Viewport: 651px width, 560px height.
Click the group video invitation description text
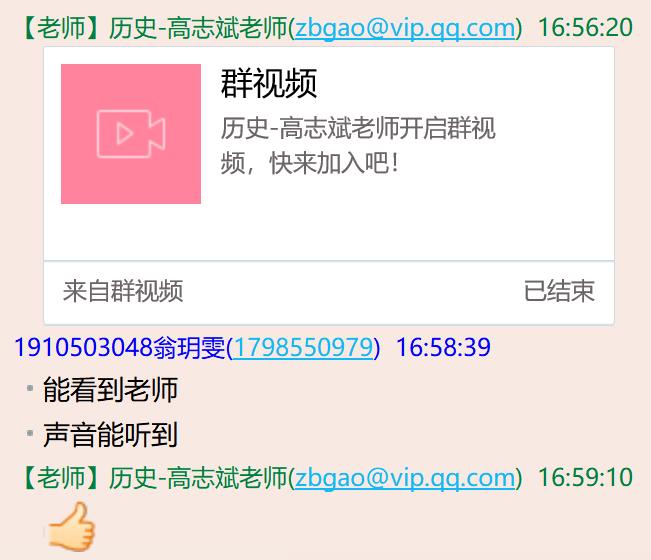(x=358, y=145)
